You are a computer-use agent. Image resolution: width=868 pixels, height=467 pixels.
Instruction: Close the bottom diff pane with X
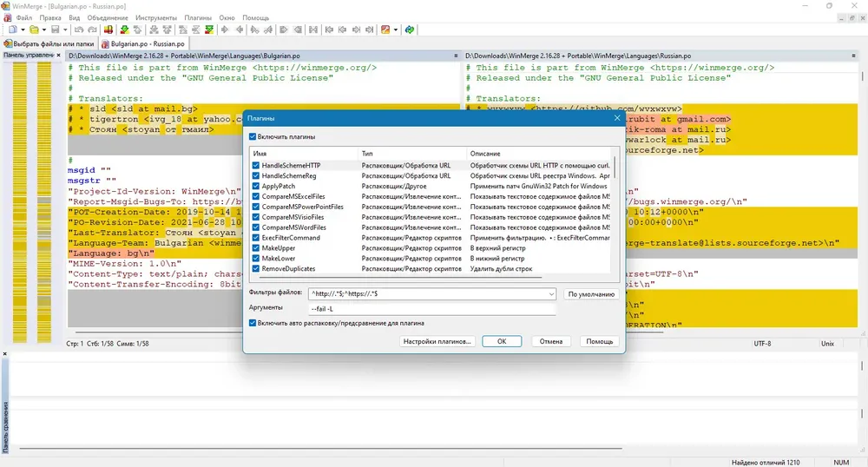(x=5, y=353)
